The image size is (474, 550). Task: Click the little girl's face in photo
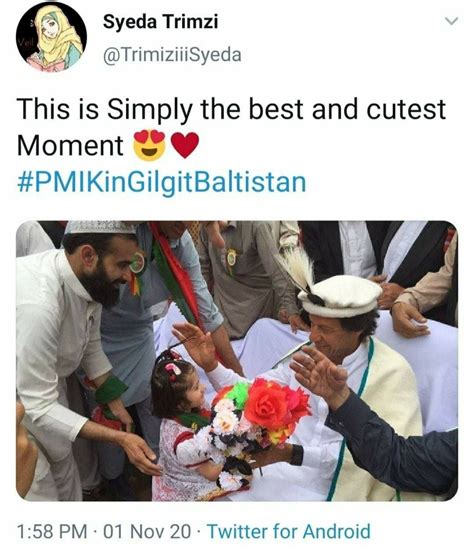191,392
